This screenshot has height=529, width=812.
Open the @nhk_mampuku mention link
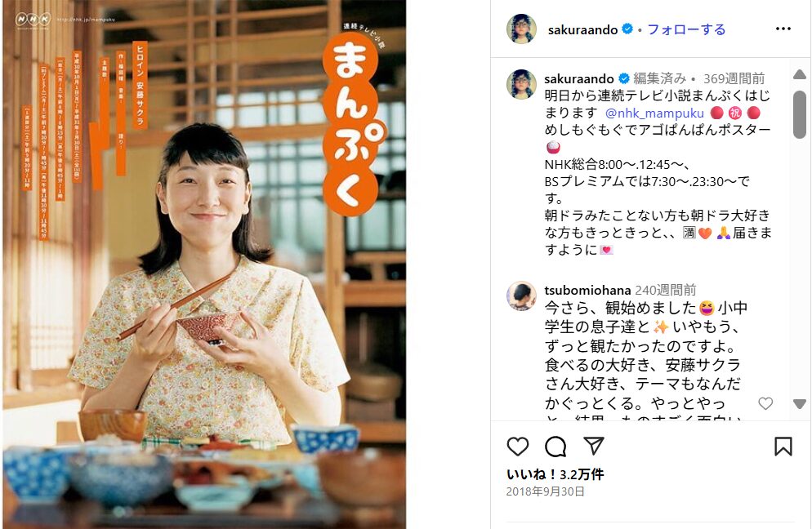(x=654, y=113)
